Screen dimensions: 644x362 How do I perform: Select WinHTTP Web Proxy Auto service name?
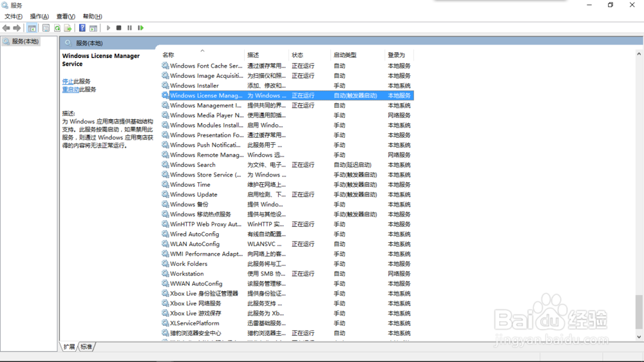(206, 224)
